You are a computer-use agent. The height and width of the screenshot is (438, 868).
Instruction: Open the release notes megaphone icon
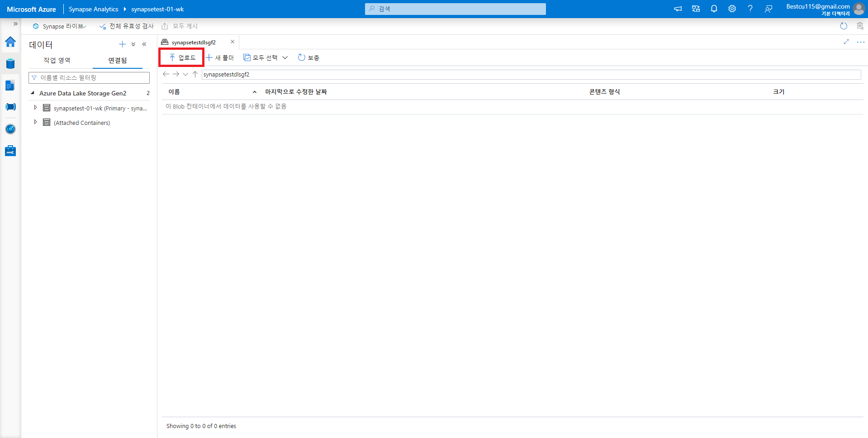coord(678,9)
